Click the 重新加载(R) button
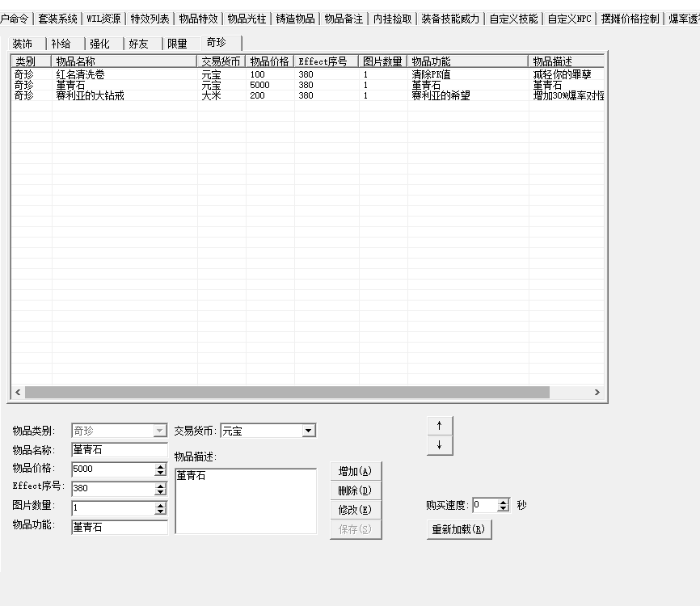 [x=458, y=530]
